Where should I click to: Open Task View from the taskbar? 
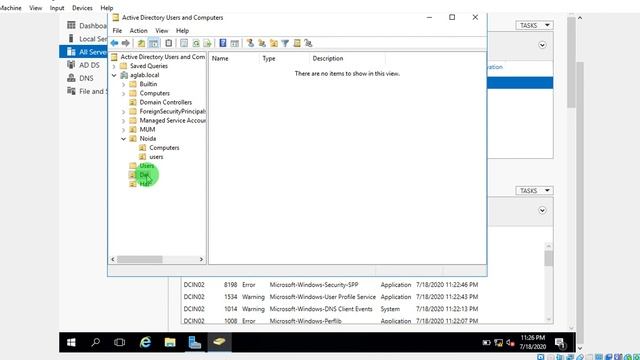coord(120,342)
